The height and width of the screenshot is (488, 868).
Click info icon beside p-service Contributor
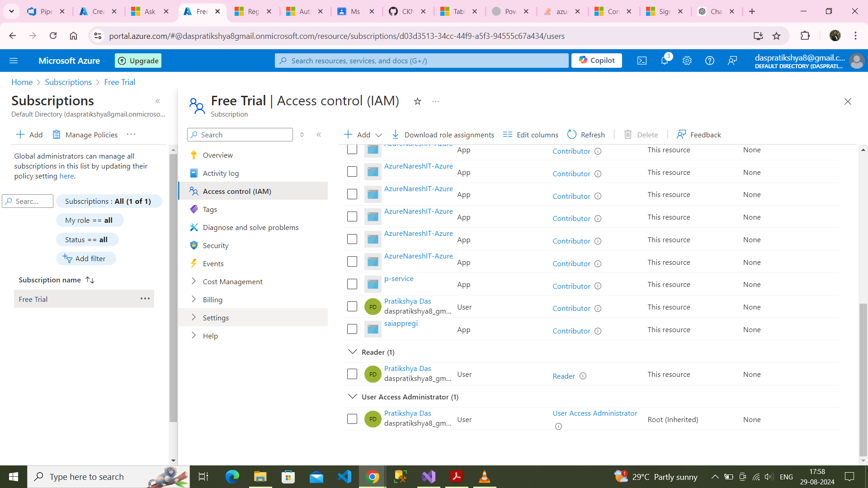tap(598, 286)
